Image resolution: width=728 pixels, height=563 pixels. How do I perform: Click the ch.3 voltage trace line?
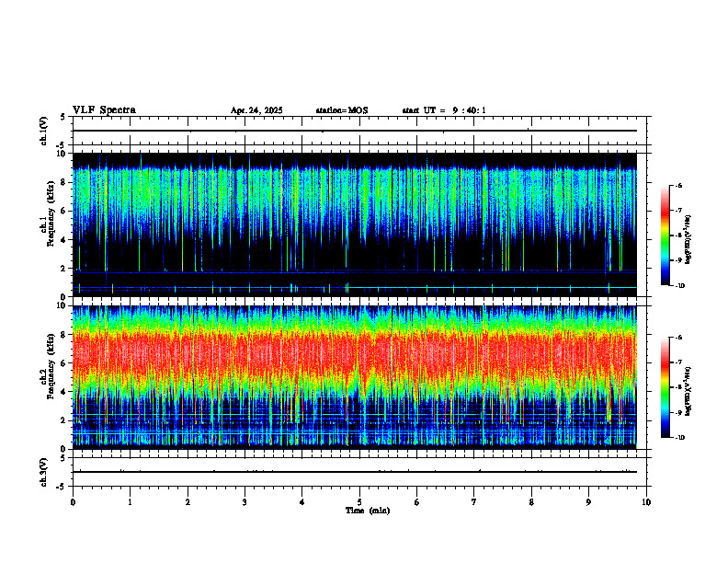(x=354, y=472)
